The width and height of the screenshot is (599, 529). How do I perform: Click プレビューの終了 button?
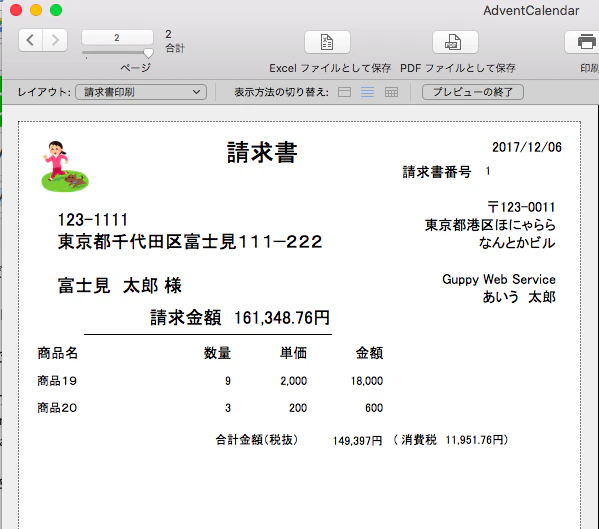click(473, 92)
